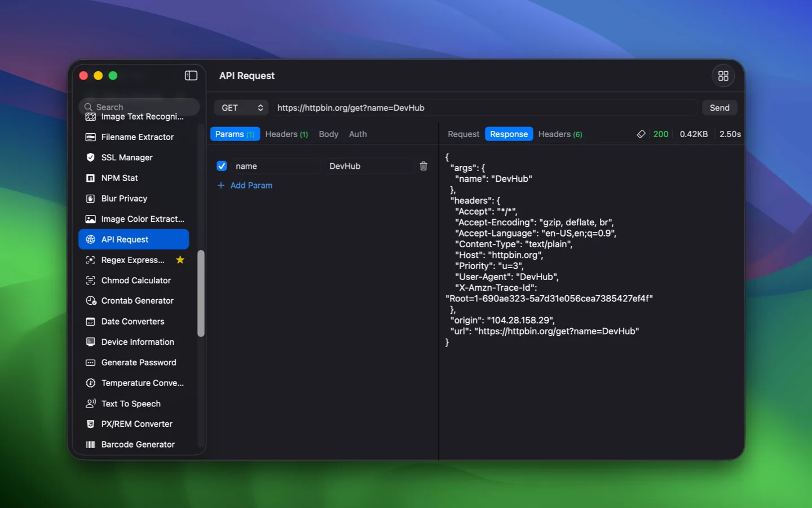812x508 pixels.
Task: Edit the DevHub param value field
Action: (369, 166)
